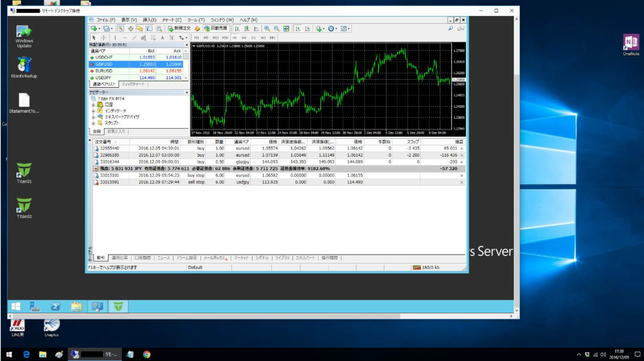Click Market Watch scrollbar down arrow
The image size is (644, 361).
click(x=186, y=78)
